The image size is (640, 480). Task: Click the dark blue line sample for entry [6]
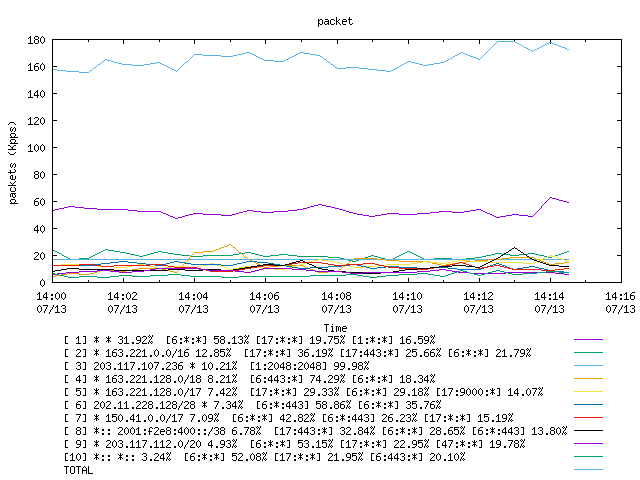click(588, 404)
